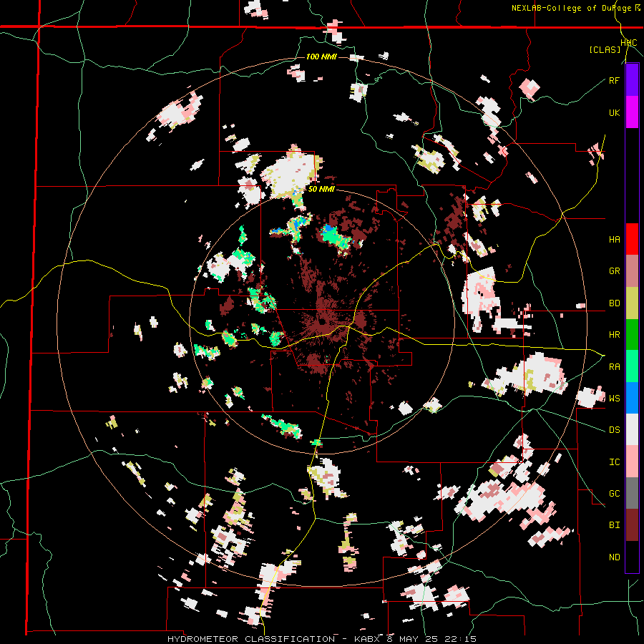Image resolution: width=644 pixels, height=644 pixels.
Task: Click the HHC product label
Action: click(628, 43)
